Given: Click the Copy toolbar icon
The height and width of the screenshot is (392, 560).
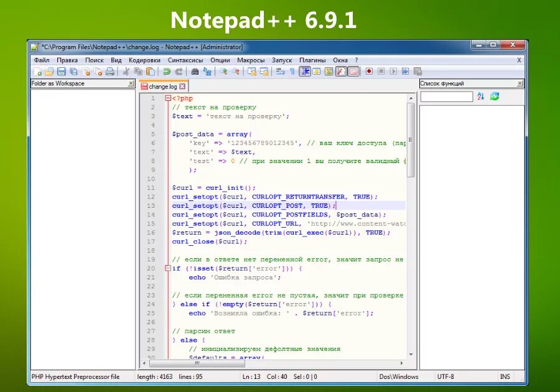Looking at the screenshot, I should pyautogui.click(x=138, y=72).
